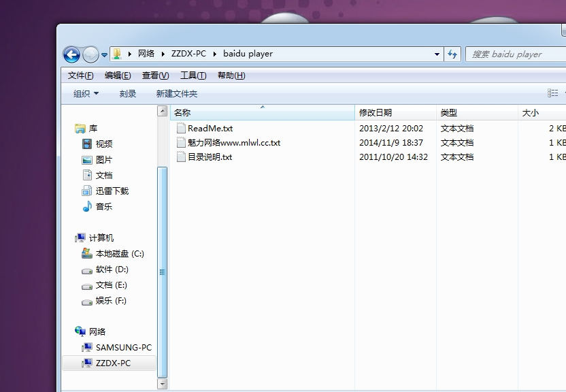Select 网络 breadcrumb in address bar
This screenshot has width=566, height=392.
[x=146, y=54]
